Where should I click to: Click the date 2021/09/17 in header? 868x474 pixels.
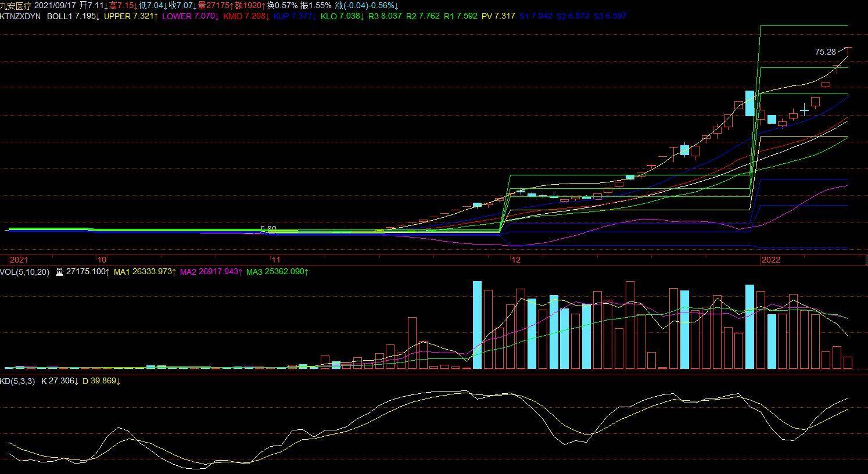56,5
